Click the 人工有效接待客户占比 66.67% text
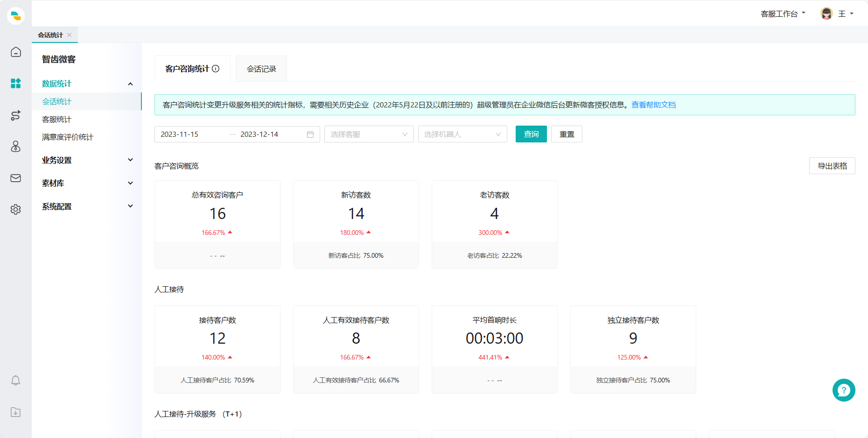868x438 pixels. (x=356, y=380)
